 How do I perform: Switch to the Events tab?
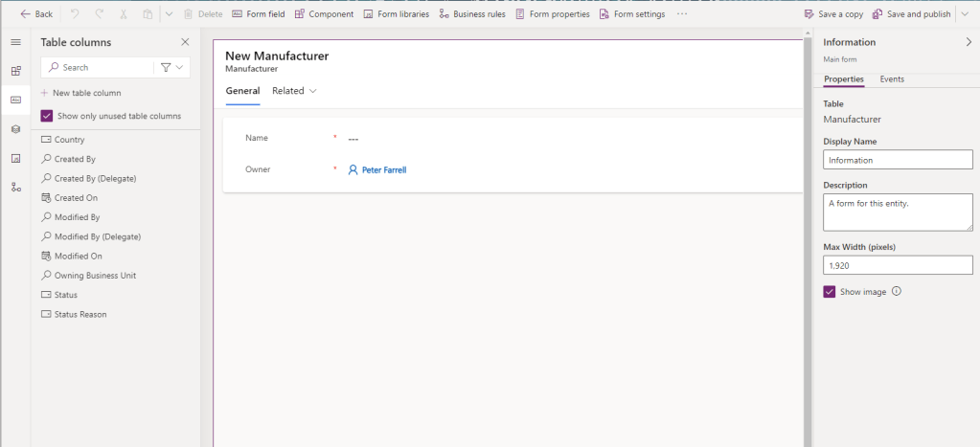tap(891, 79)
